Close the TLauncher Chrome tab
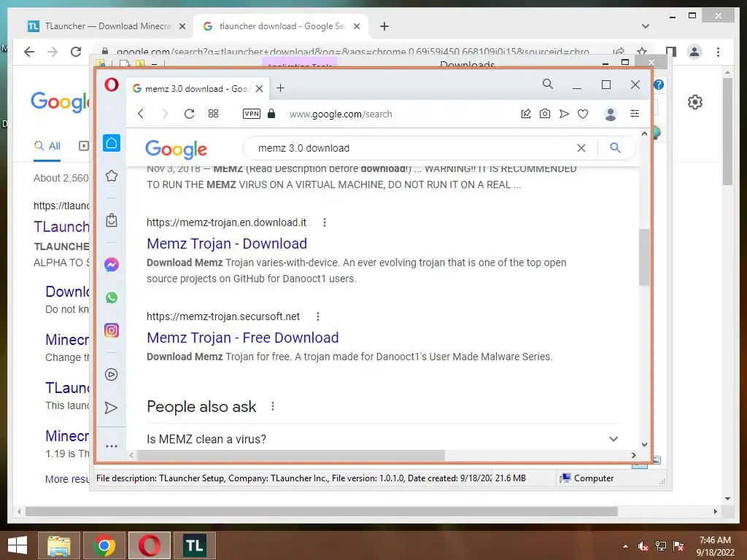Image resolution: width=747 pixels, height=560 pixels. click(x=182, y=27)
